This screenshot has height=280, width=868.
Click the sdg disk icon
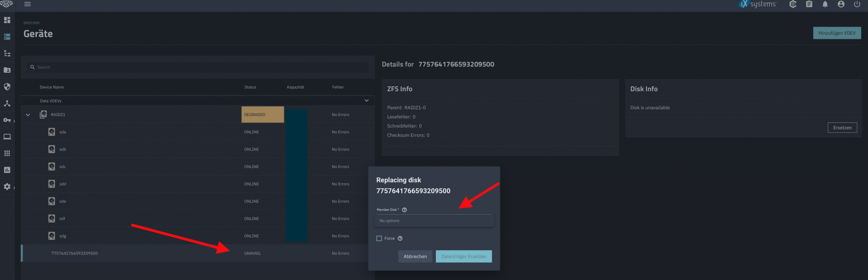point(52,236)
